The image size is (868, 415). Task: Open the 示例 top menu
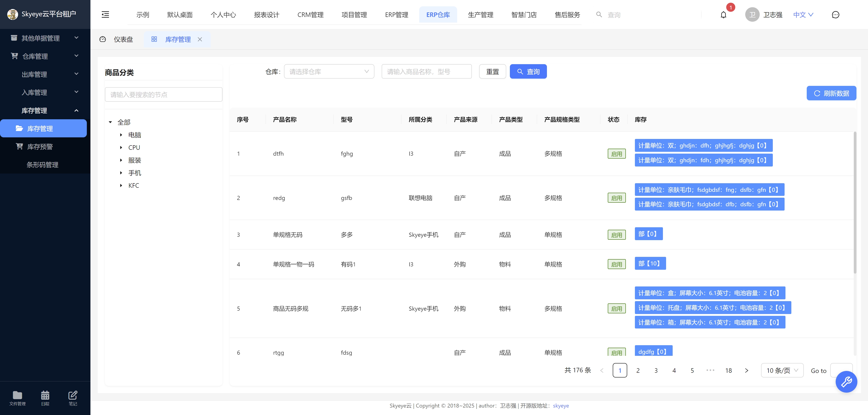[x=142, y=15]
